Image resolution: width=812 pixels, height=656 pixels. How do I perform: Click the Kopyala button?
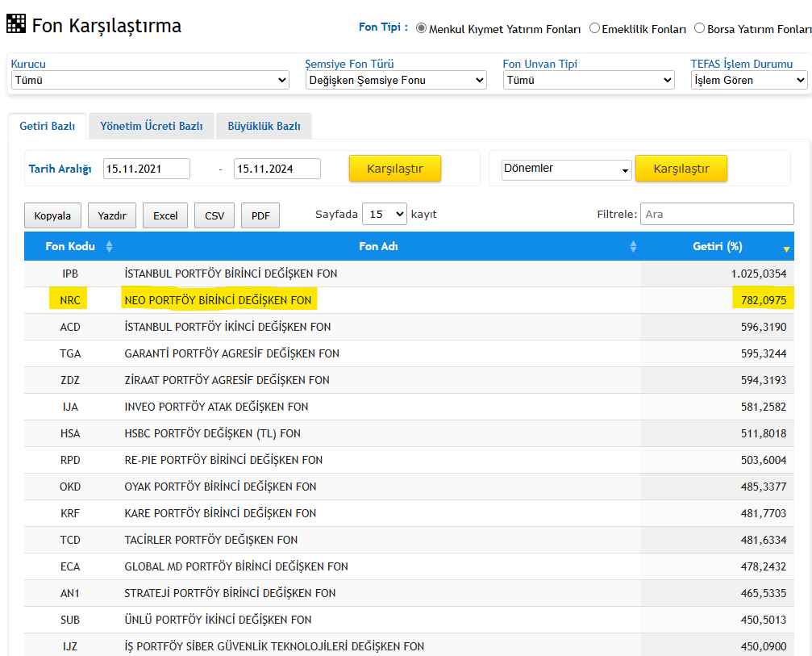click(52, 215)
